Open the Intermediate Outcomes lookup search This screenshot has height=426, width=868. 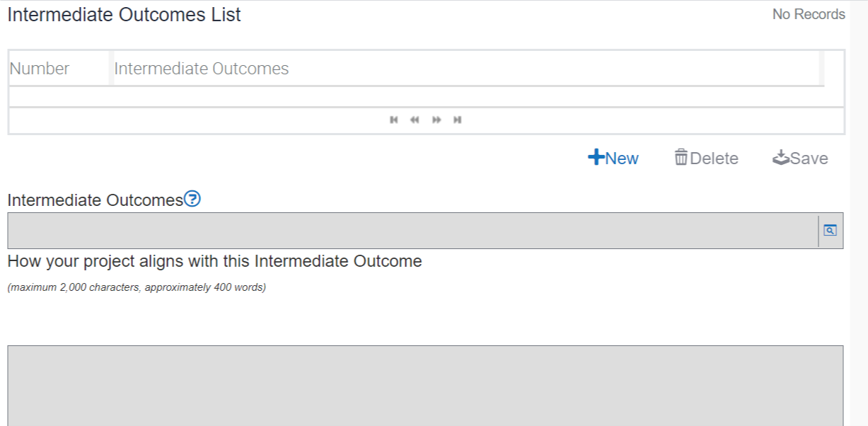[x=831, y=231]
